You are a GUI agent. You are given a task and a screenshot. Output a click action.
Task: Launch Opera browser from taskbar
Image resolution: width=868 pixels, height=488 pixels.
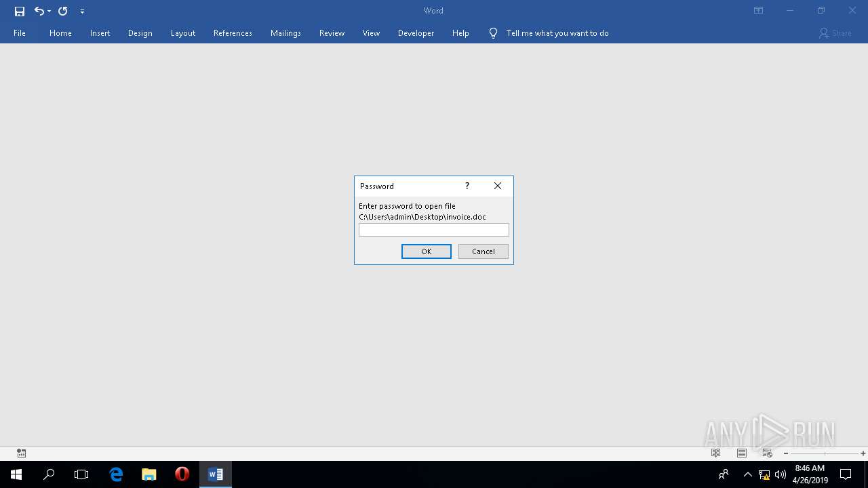coord(182,474)
